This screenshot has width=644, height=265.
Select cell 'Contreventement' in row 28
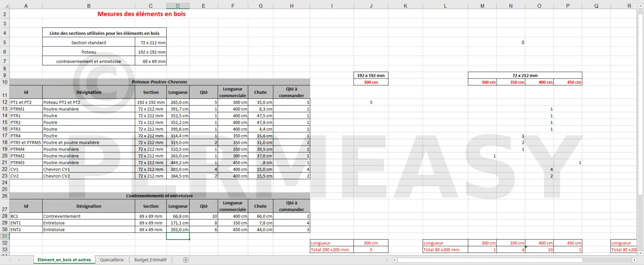tap(88, 216)
